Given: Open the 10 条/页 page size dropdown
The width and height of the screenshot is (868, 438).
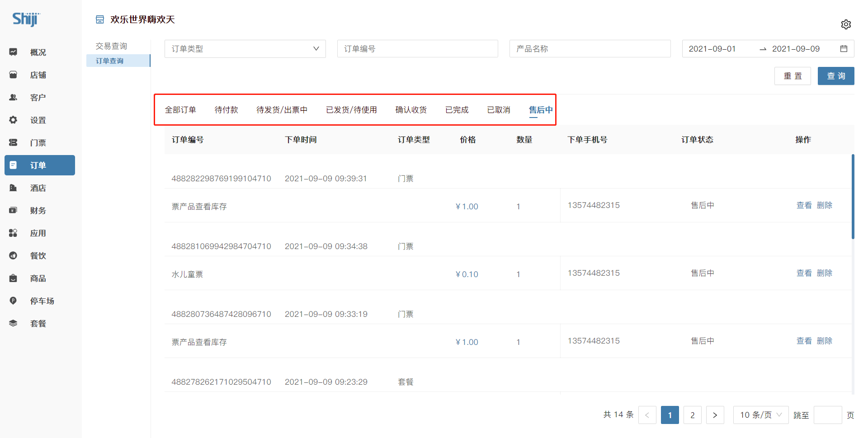Looking at the screenshot, I should point(761,415).
